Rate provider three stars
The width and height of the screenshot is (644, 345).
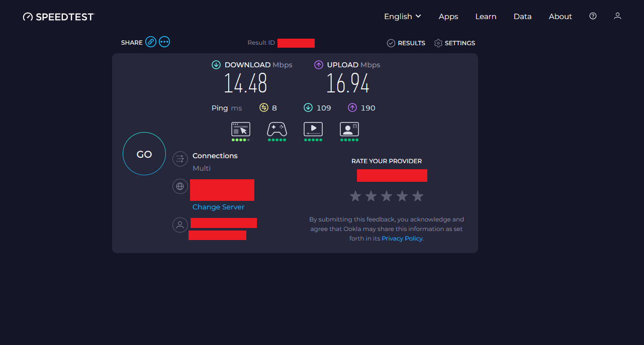[387, 196]
